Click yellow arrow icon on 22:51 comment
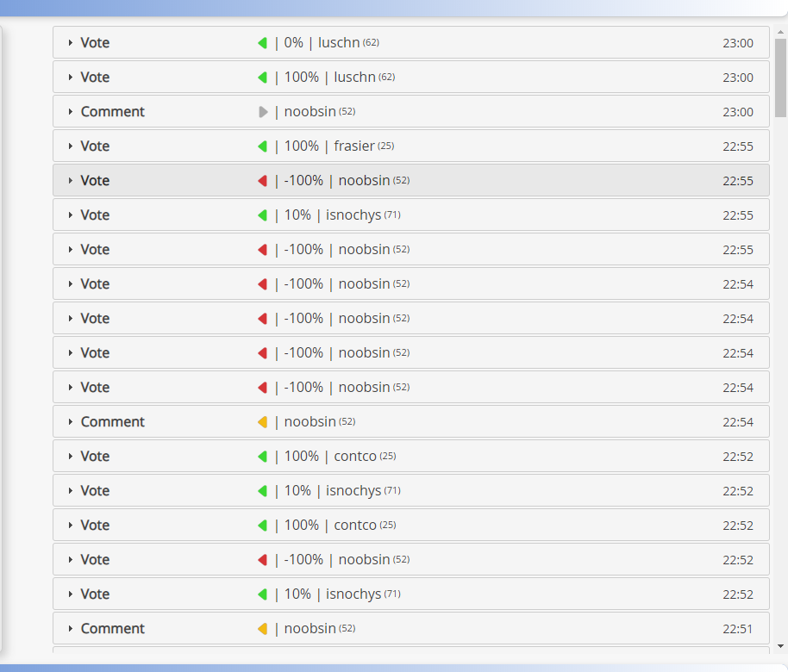788x672 pixels. [262, 629]
